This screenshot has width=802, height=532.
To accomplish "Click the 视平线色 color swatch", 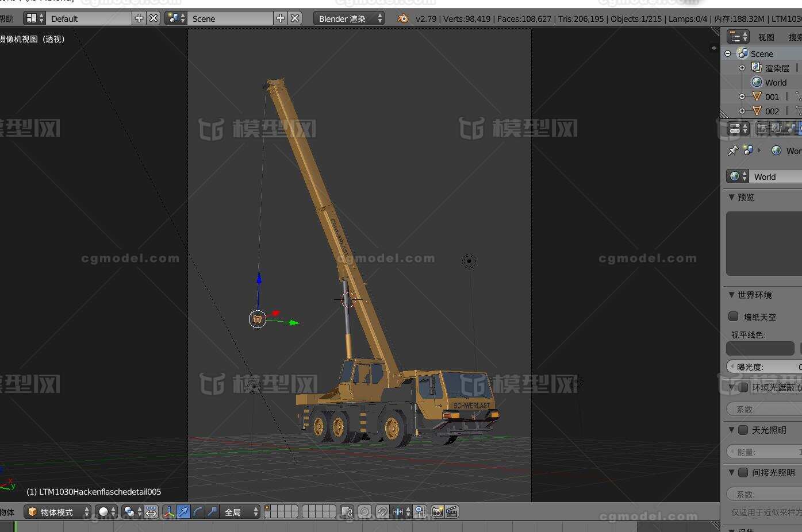I will (760, 348).
